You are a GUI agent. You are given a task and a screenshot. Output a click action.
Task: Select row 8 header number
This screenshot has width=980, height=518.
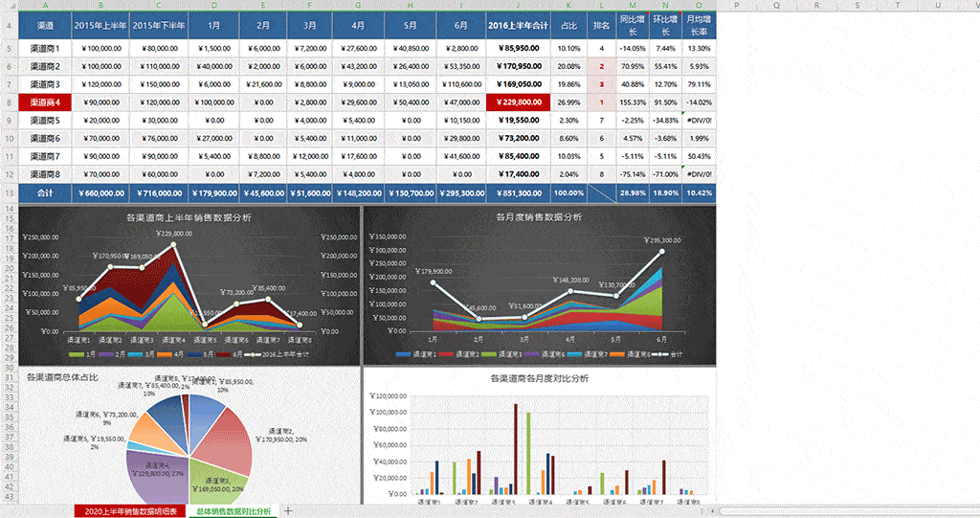pos(9,102)
